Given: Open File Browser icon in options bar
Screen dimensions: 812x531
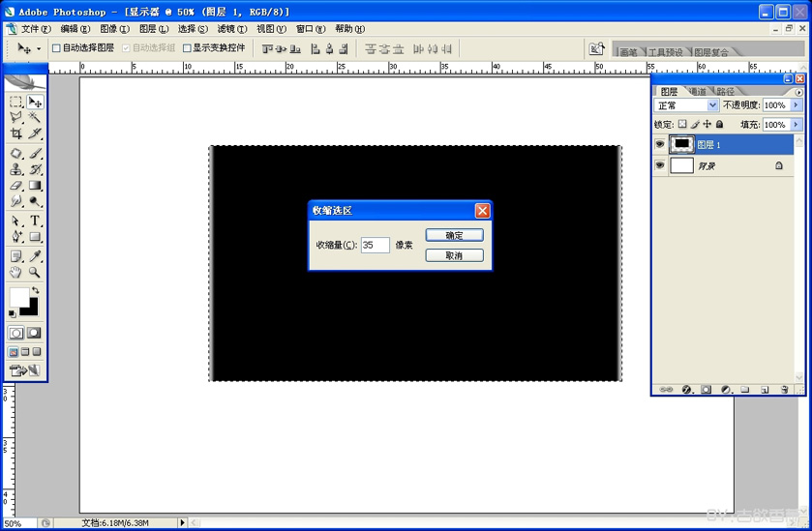Looking at the screenshot, I should click(596, 48).
